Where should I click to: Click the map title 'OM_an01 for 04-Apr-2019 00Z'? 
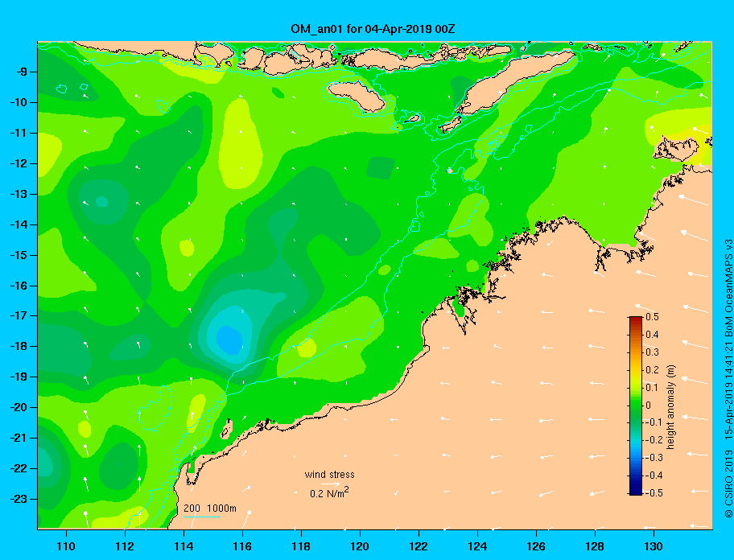click(x=373, y=29)
